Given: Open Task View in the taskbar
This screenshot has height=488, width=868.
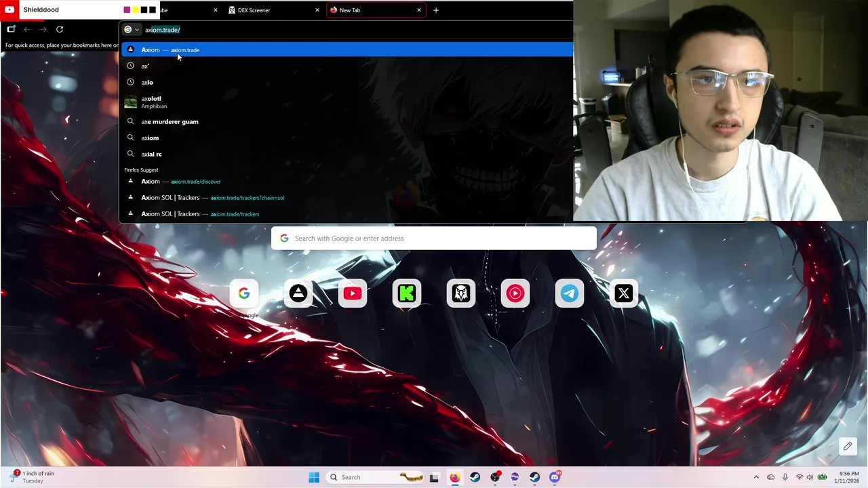Looking at the screenshot, I should click(434, 477).
